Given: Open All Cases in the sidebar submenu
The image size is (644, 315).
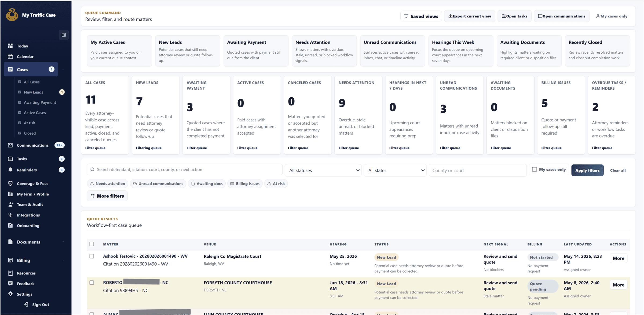Looking at the screenshot, I should [x=32, y=82].
